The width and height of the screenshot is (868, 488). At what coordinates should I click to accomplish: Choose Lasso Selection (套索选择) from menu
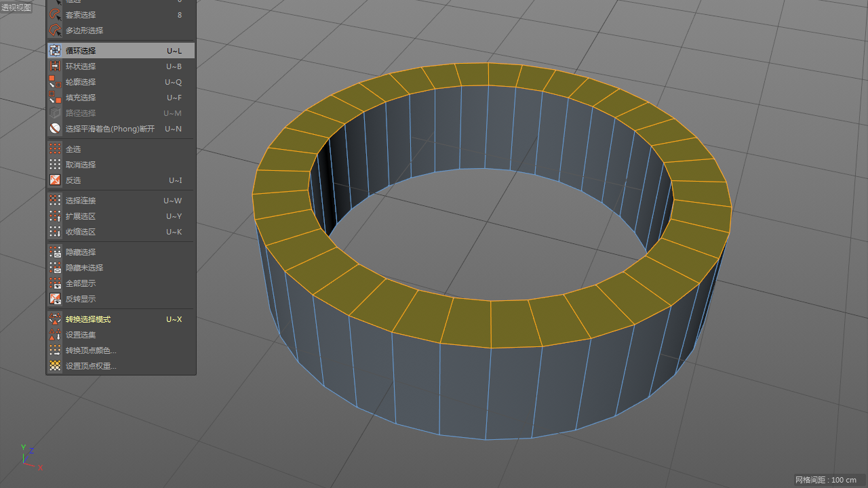click(121, 14)
